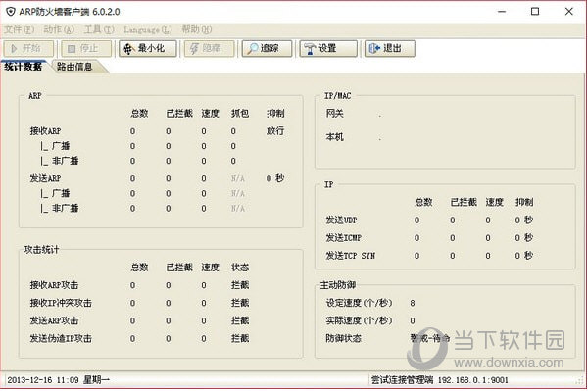The width and height of the screenshot is (588, 391).
Task: Click the arrows icon on 最小化
Action: pyautogui.click(x=128, y=49)
